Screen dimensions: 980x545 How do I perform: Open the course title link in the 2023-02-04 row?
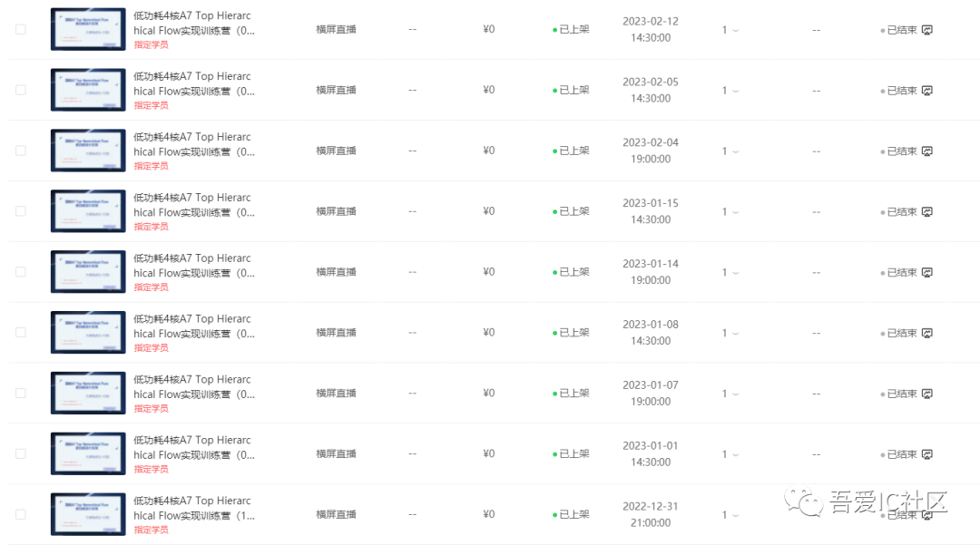coord(193,144)
